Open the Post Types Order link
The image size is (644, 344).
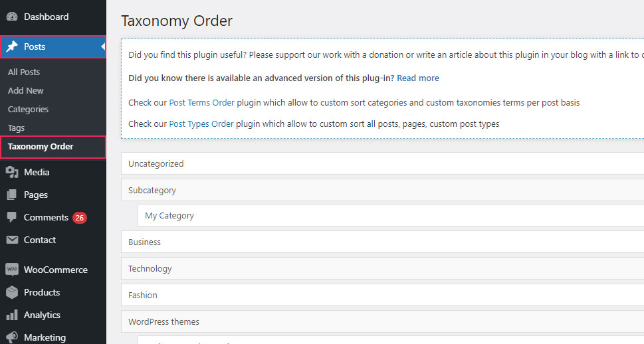point(201,124)
